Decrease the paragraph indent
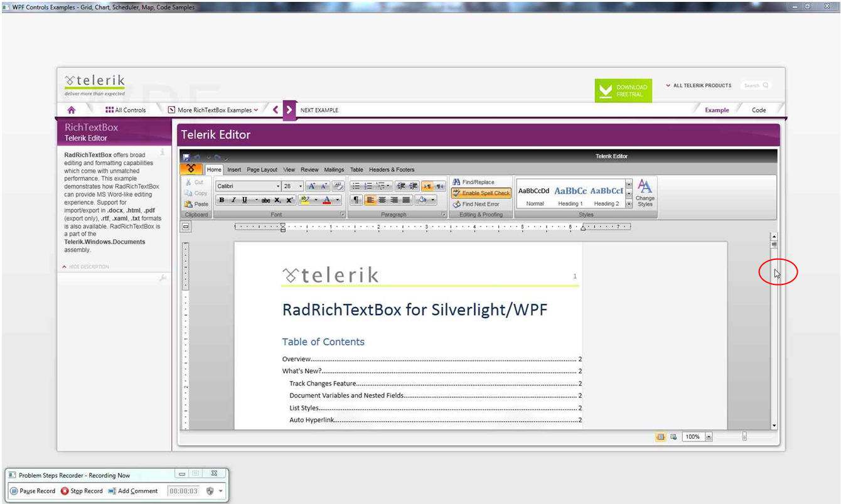Screen dimensions: 841x504 click(x=400, y=186)
